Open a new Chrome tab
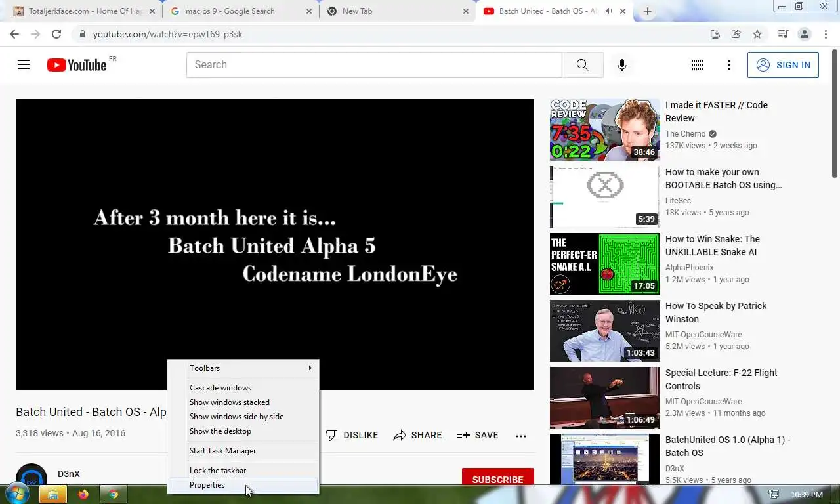 coord(647,11)
